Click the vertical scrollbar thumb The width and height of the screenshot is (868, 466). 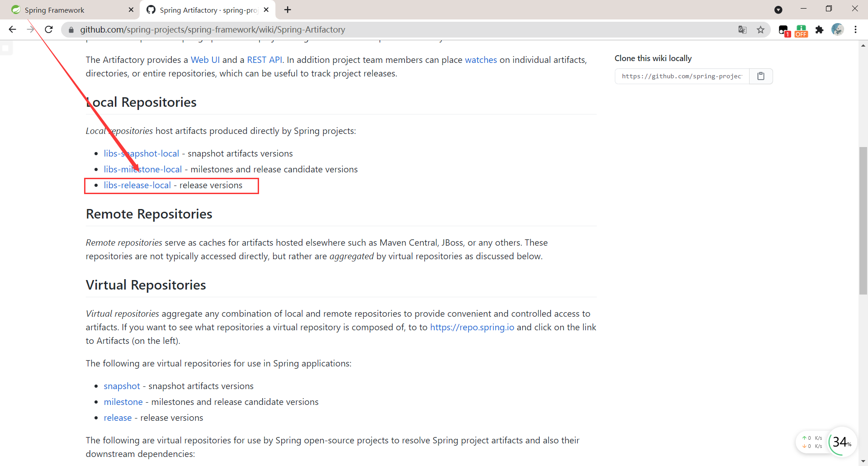coord(863,220)
